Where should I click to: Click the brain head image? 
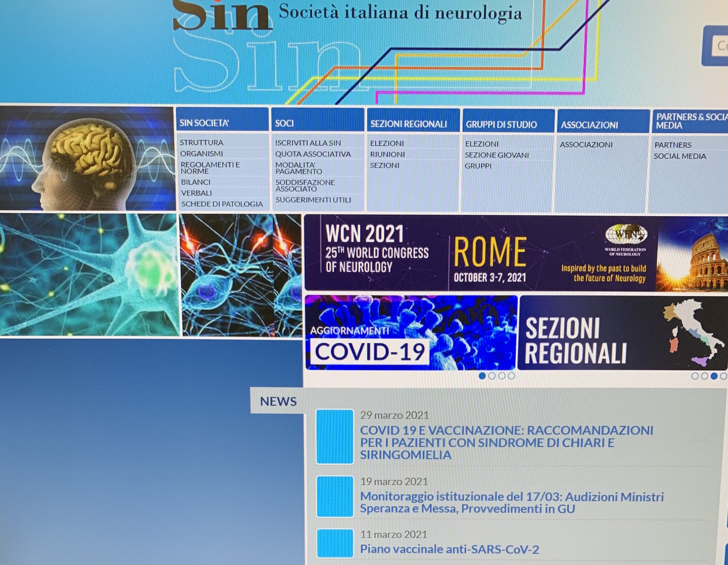click(x=87, y=159)
